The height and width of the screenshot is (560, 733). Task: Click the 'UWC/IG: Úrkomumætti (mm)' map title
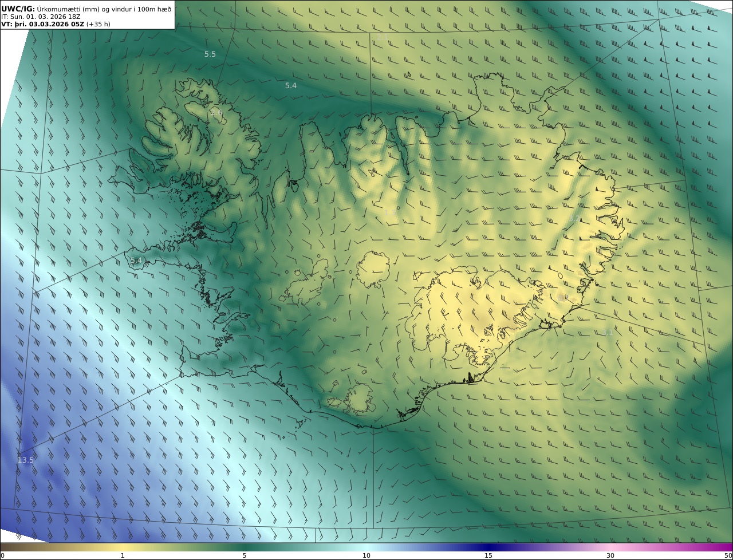tap(86, 9)
